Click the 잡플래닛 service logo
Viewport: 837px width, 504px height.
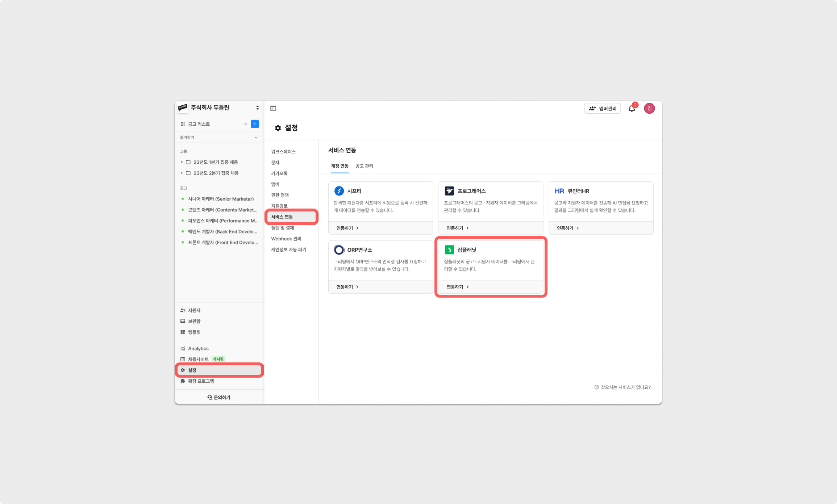tap(449, 249)
